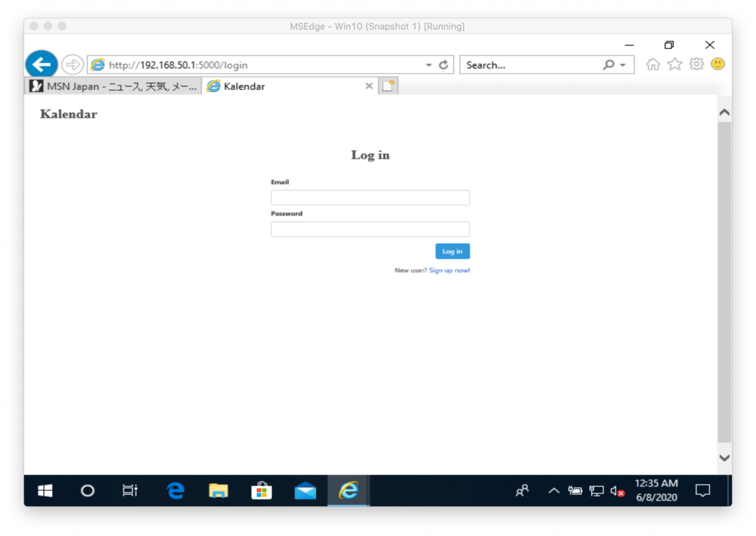Viewport: 756px width, 536px height.
Task: Minimize the Internet Explorer window
Action: pos(629,45)
